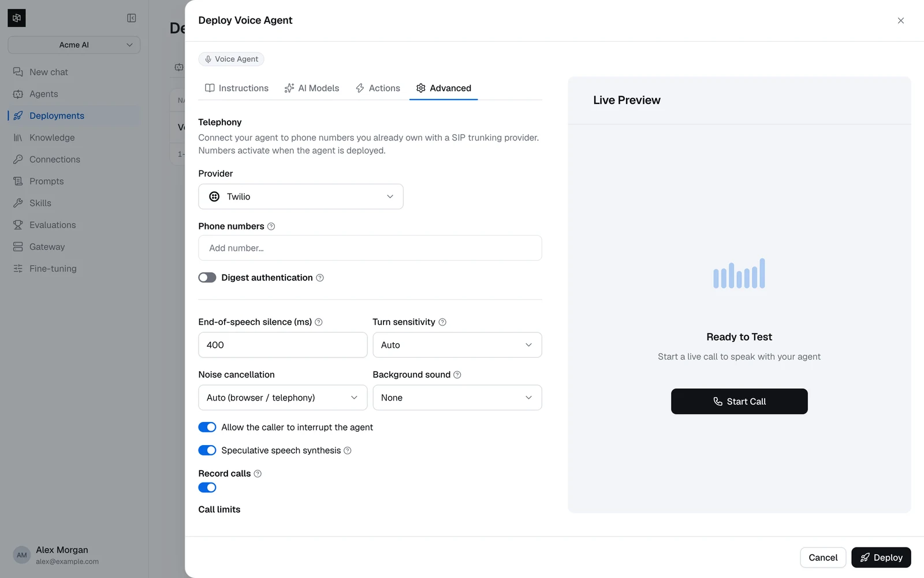Go to Agents in the sidebar
The image size is (924, 578).
tap(74, 94)
